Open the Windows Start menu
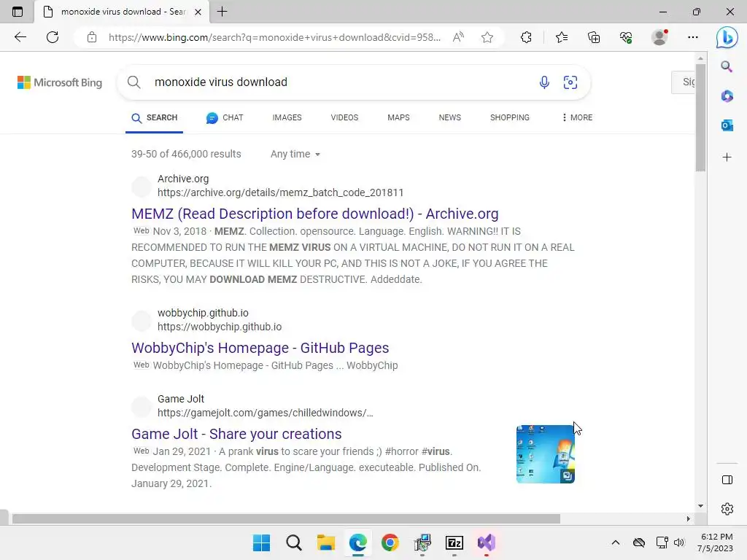This screenshot has height=560, width=747. (261, 542)
